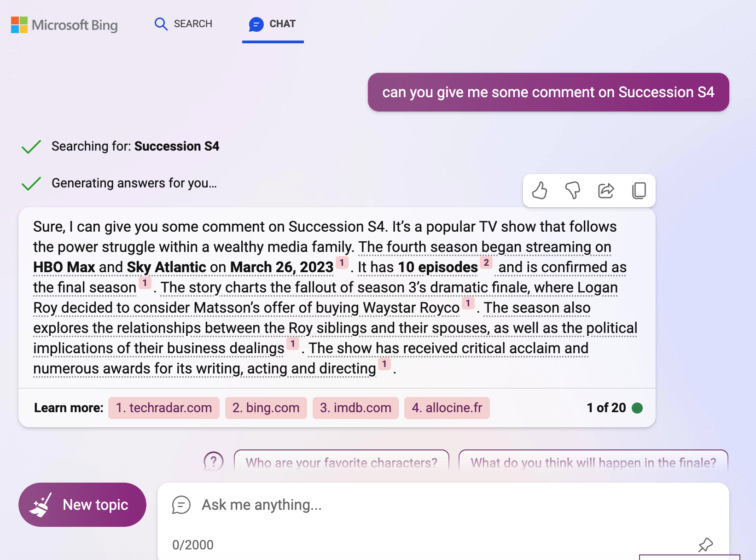Open the imdb.com source link
The height and width of the screenshot is (560, 756).
pos(355,408)
